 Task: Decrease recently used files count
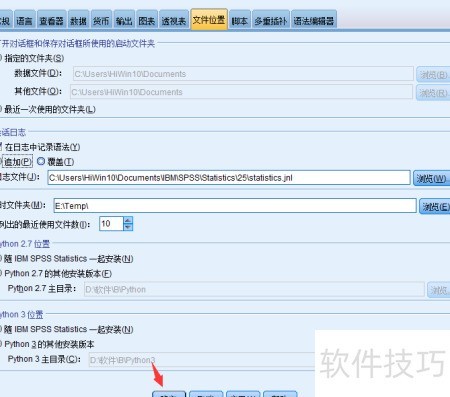coord(128,227)
